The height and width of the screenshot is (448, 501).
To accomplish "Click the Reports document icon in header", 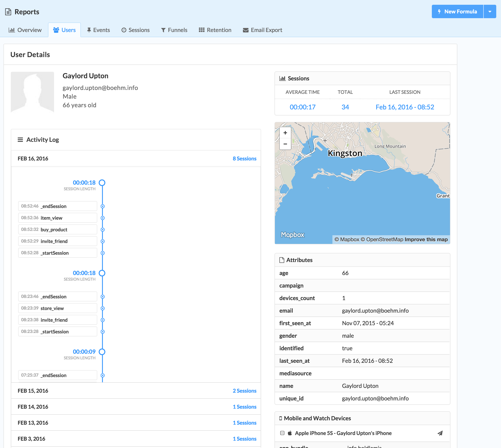I will (8, 12).
